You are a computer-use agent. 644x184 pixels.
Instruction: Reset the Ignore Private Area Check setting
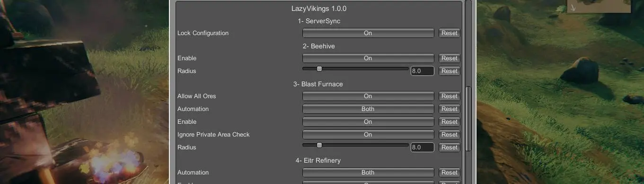coord(449,135)
